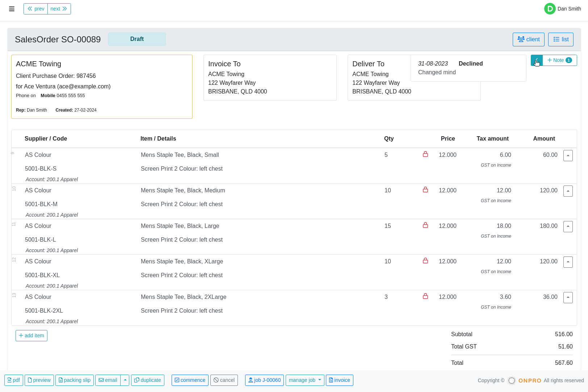The width and height of the screenshot is (588, 392).
Task: Click item Mens Staple Tee, Black, Medium
Action: point(183,191)
